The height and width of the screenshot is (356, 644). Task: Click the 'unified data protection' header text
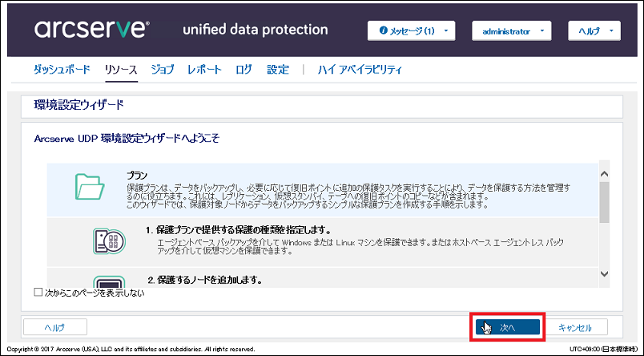(x=255, y=30)
